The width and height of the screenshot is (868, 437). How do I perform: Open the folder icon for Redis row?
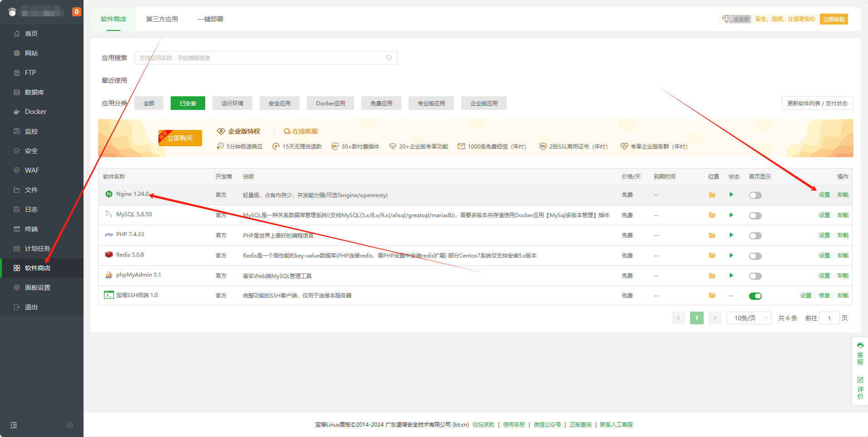(712, 256)
